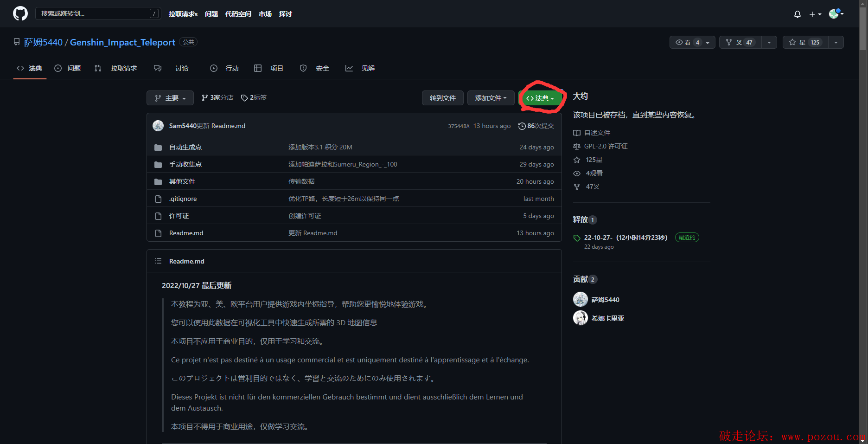The width and height of the screenshot is (868, 444).
Task: Open release 22-10-27- (12小时14分23秒)
Action: pyautogui.click(x=626, y=238)
